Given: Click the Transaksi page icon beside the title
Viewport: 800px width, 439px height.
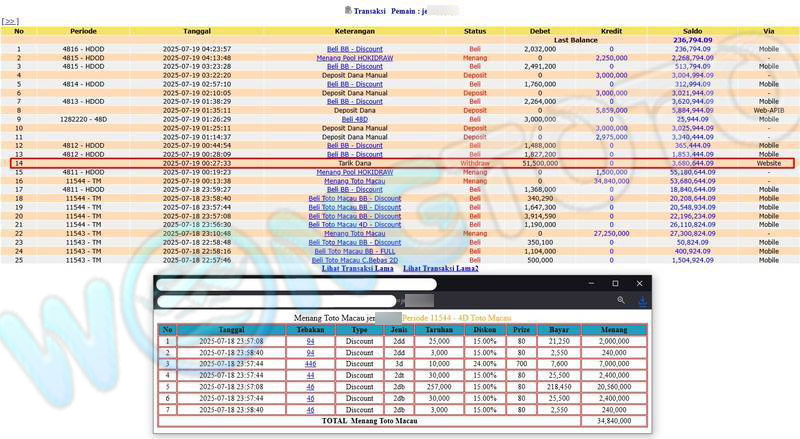Looking at the screenshot, I should 348,10.
